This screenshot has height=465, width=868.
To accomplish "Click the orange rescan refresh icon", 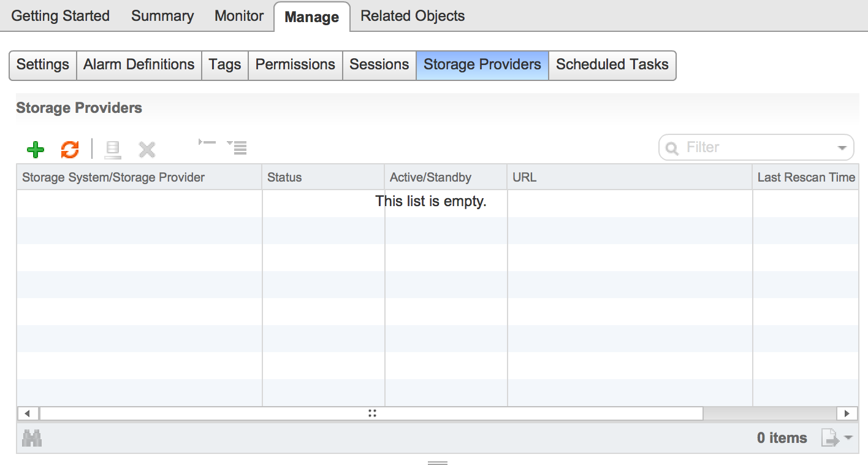I will click(70, 149).
